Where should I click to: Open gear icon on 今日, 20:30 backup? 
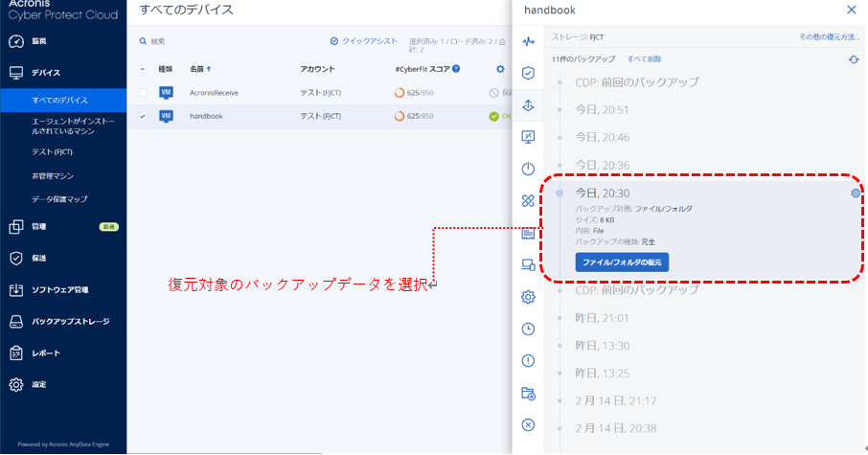pos(855,193)
